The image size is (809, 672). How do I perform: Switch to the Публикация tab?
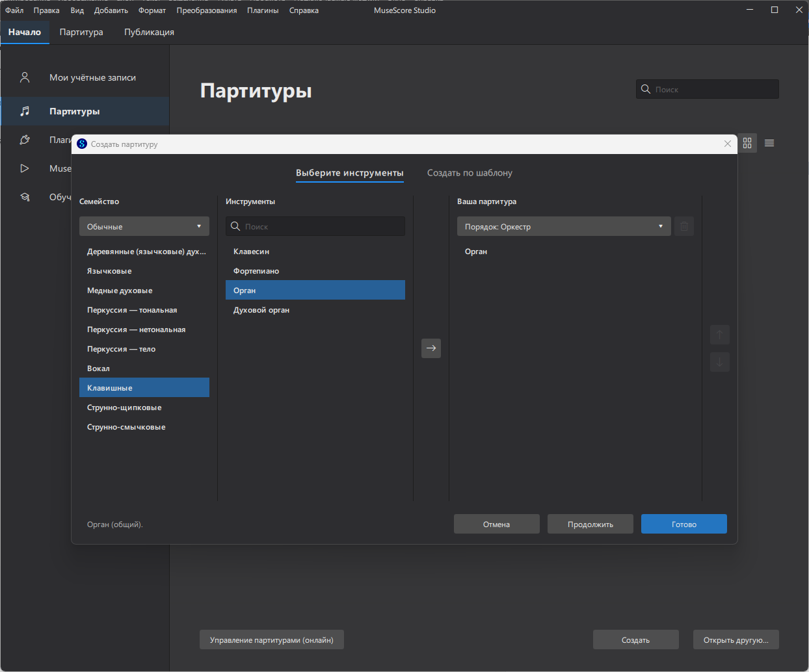(149, 32)
